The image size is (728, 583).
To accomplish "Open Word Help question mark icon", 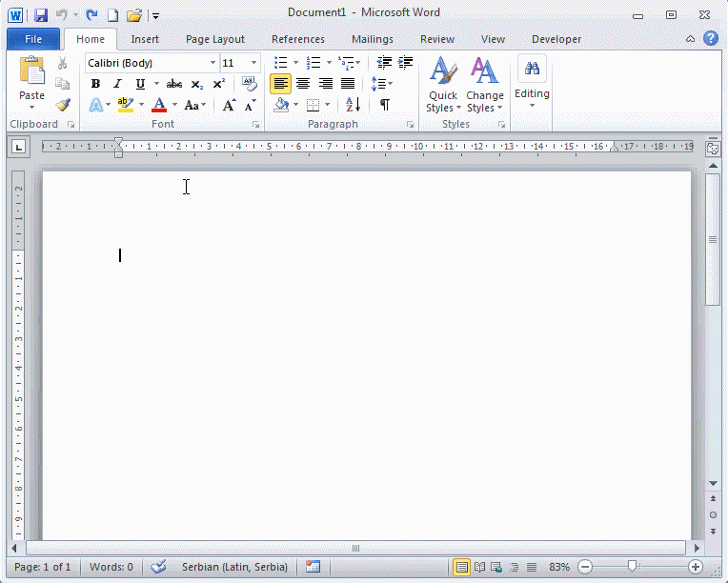I will pos(711,39).
